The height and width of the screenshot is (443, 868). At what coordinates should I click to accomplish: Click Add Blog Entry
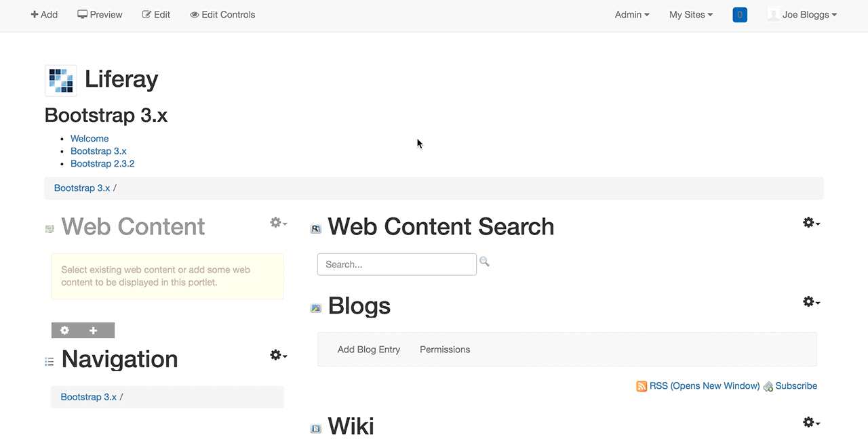368,350
